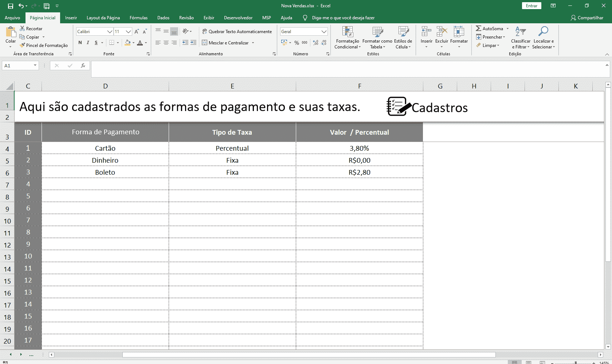Select column D header
Screen dimensions: 612x364
[105, 86]
